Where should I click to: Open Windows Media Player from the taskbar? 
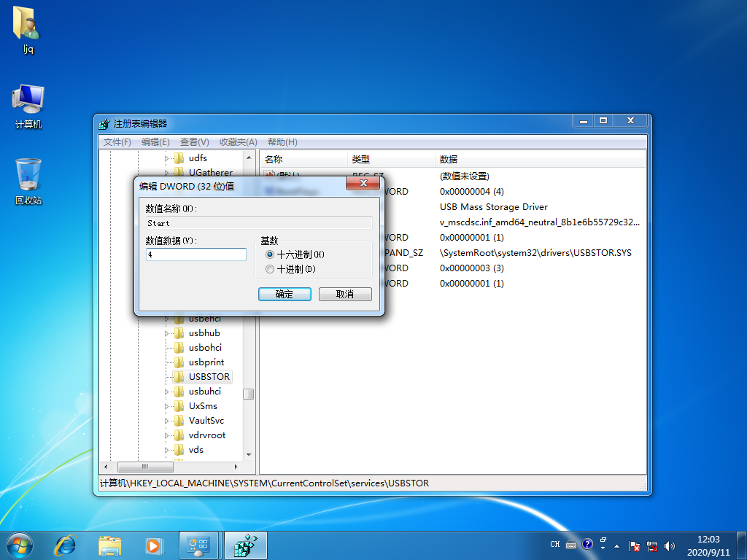154,545
